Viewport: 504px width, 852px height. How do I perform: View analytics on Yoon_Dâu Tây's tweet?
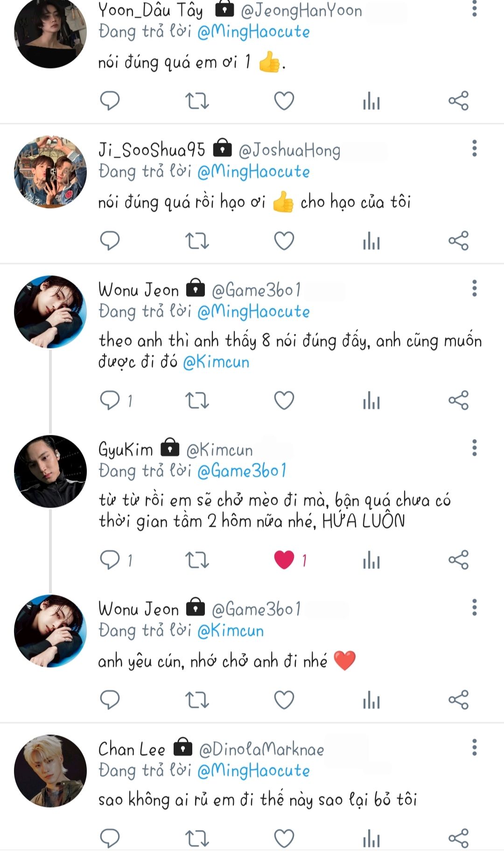click(x=371, y=101)
